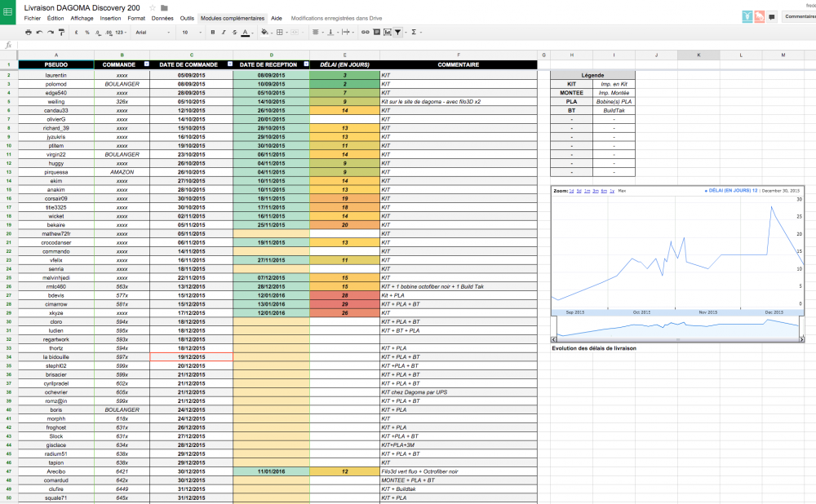
Task: Open the Modules complémentaires menu
Action: coord(233,18)
